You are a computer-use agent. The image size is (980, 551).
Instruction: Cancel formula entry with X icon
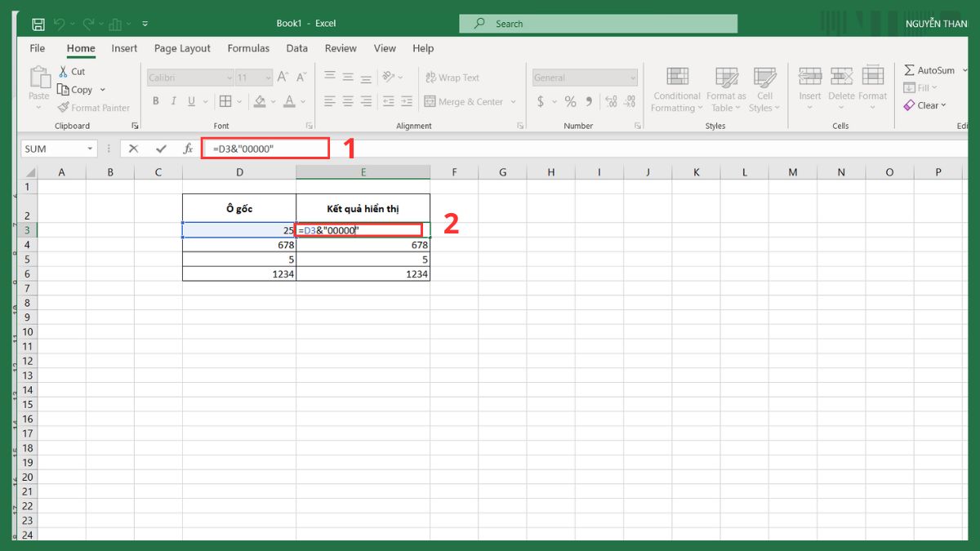[x=133, y=149]
